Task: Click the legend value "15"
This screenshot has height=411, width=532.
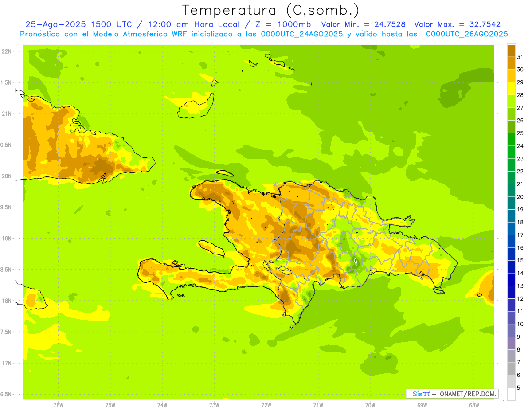Action: (520, 260)
